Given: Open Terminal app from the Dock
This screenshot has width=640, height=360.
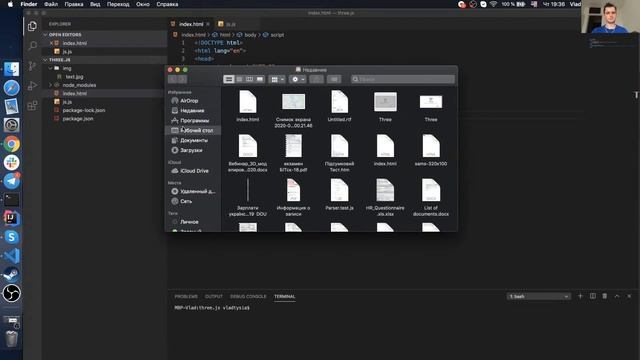Looking at the screenshot, I should (x=11, y=200).
